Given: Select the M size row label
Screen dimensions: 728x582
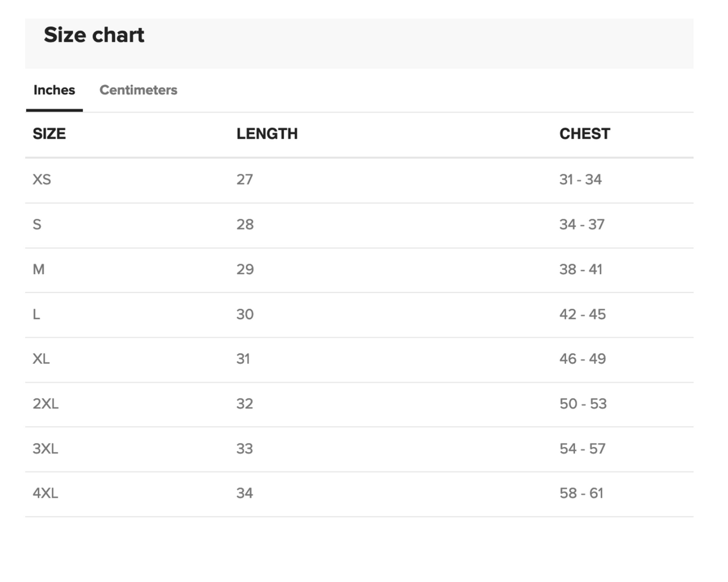Looking at the screenshot, I should (39, 269).
